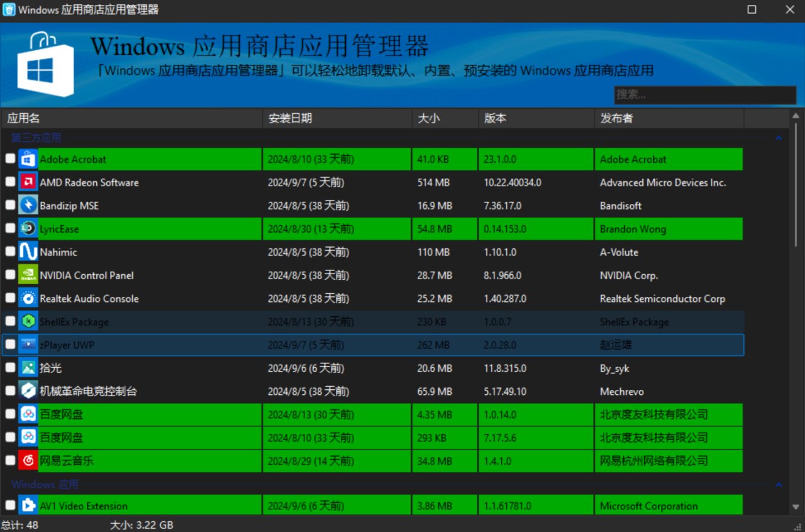Sort by the 大小 column header
The image size is (805, 532).
coord(445,118)
